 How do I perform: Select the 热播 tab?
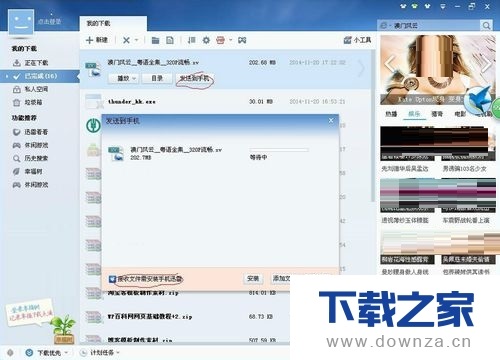pos(391,114)
